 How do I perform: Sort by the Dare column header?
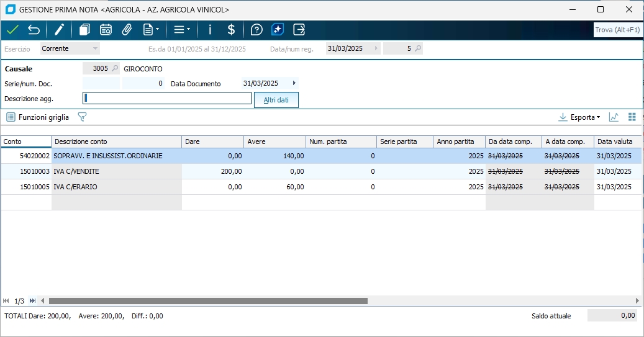click(212, 142)
